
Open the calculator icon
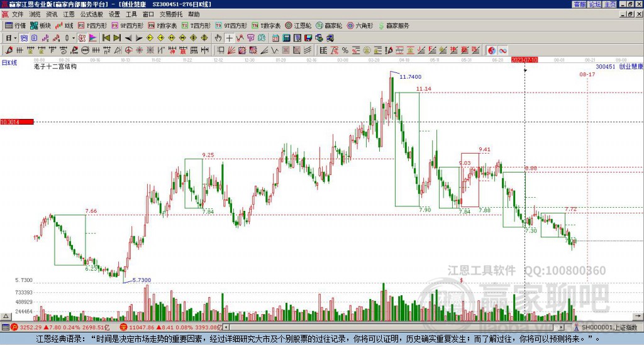pos(286,38)
